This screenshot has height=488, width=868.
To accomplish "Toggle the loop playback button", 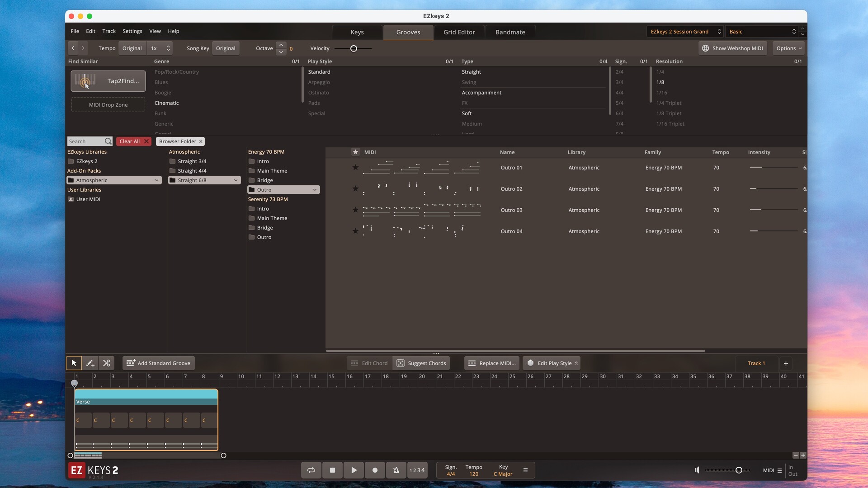I will pos(311,470).
